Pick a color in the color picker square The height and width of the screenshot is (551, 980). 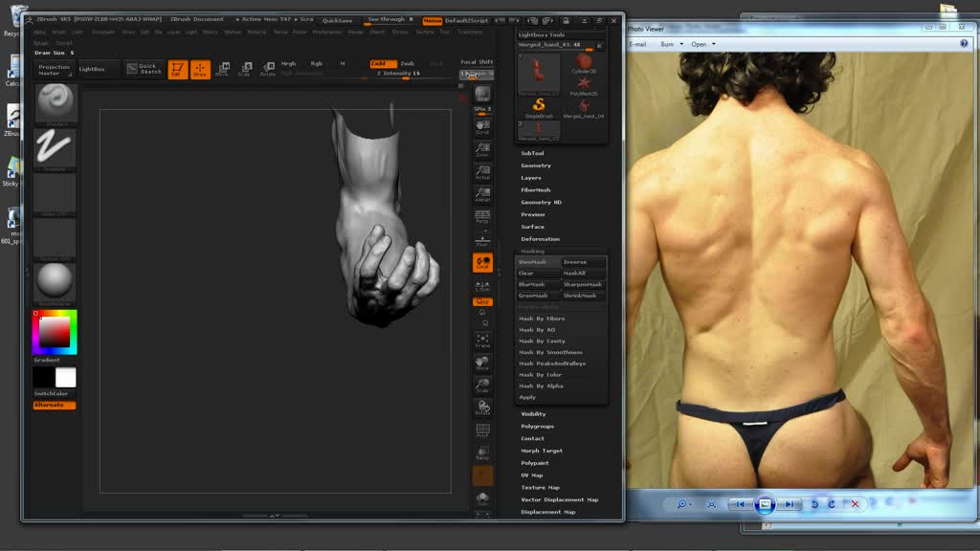point(55,332)
